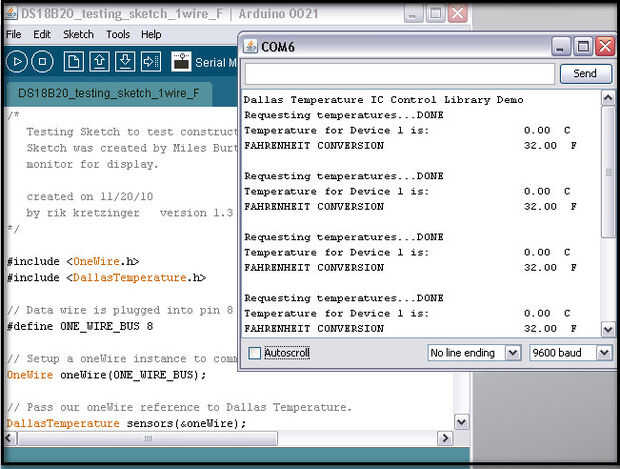Viewport: 620px width, 469px height.
Task: Open the Sketch menu
Action: pyautogui.click(x=78, y=34)
